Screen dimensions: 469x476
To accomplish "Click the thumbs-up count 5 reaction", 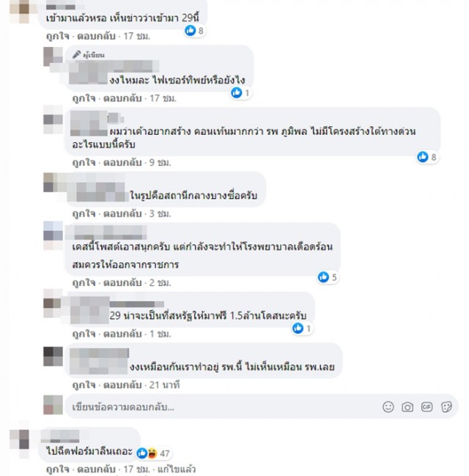I will 328,277.
